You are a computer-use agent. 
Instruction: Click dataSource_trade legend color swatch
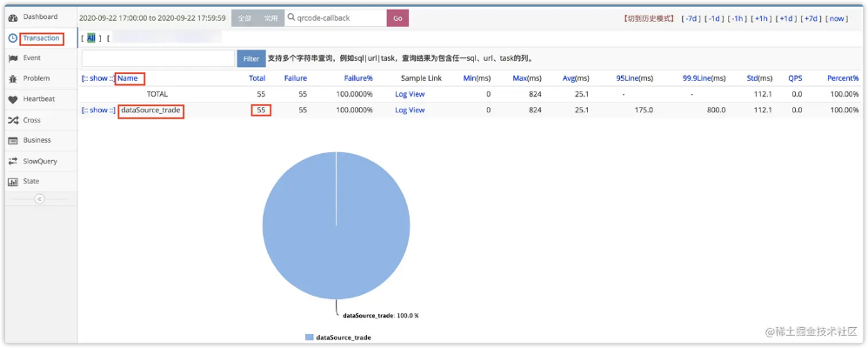[309, 337]
